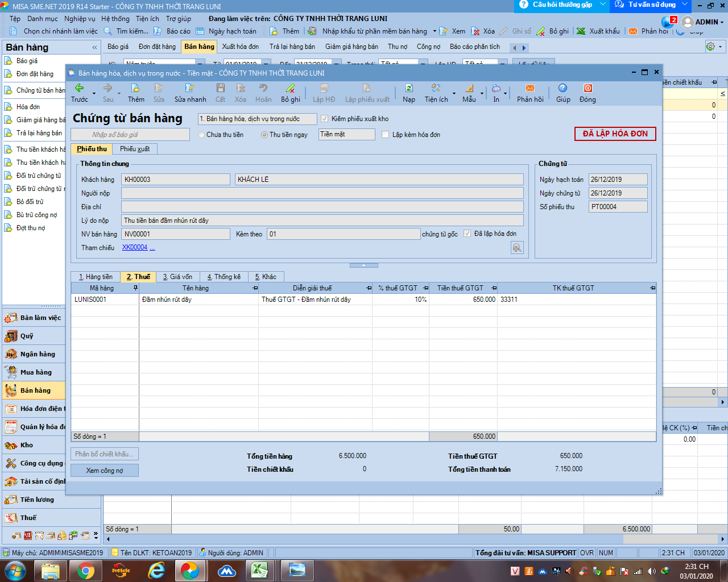Open the XK00004 reference link
Image resolution: width=728 pixels, height=582 pixels.
(x=135, y=248)
